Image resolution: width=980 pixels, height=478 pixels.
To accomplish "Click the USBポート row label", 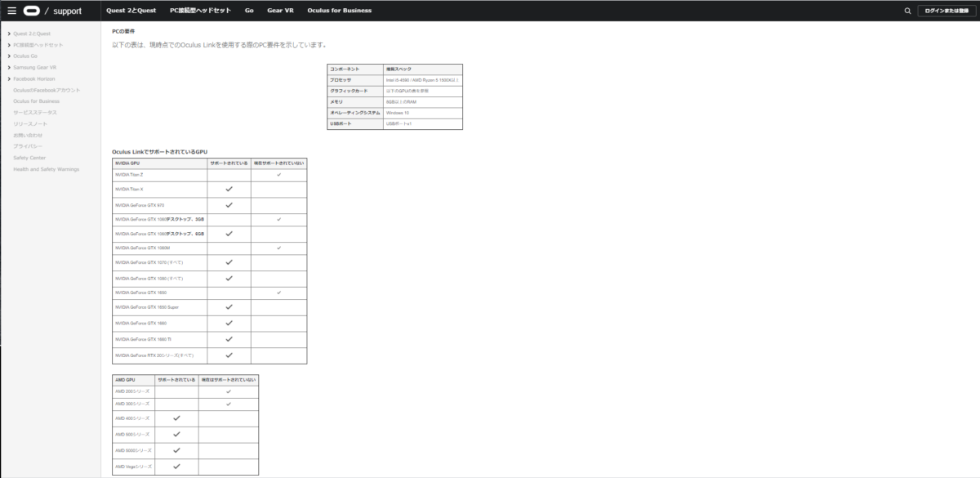I will 342,123.
